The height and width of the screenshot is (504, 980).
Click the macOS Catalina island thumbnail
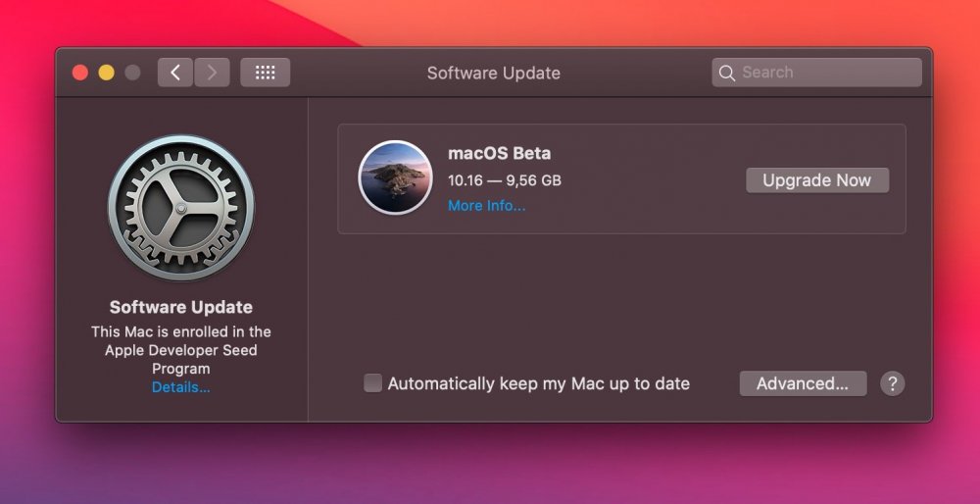click(395, 177)
